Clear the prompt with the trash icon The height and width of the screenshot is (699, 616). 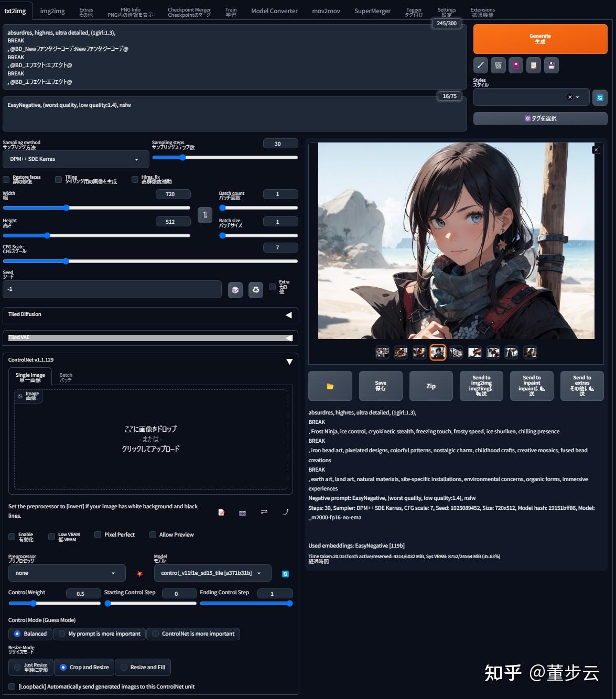(498, 65)
